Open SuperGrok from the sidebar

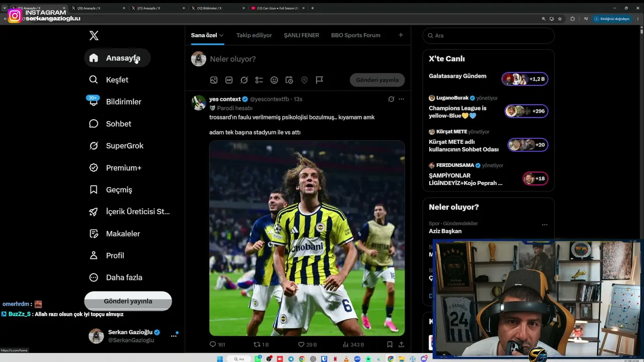(x=116, y=146)
